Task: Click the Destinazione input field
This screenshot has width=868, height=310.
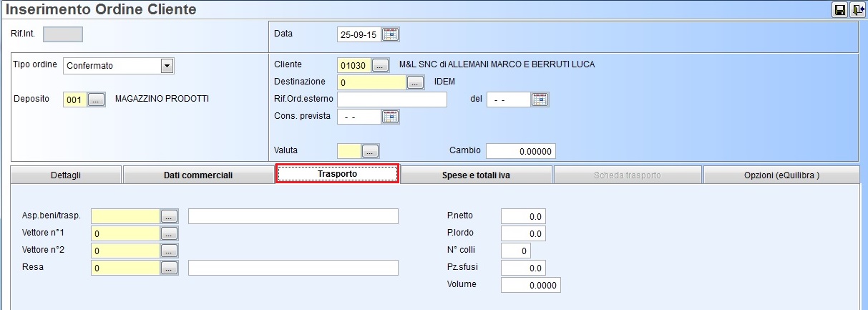Action: [x=371, y=82]
